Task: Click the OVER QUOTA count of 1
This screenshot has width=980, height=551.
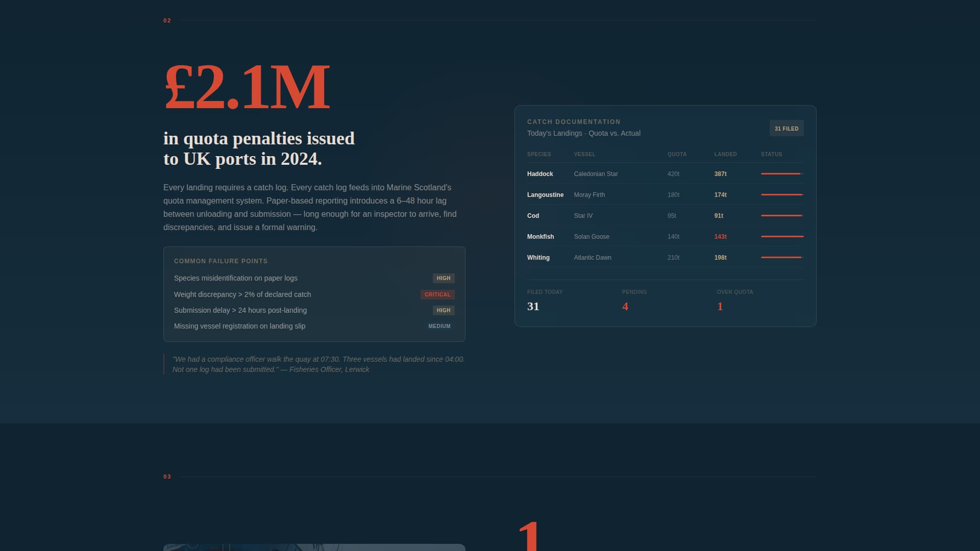Action: pyautogui.click(x=720, y=306)
